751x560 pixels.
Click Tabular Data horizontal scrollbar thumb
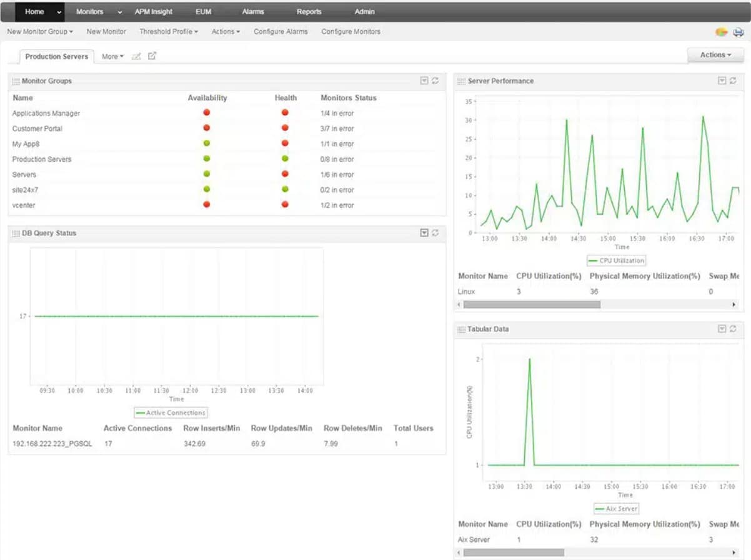(514, 553)
